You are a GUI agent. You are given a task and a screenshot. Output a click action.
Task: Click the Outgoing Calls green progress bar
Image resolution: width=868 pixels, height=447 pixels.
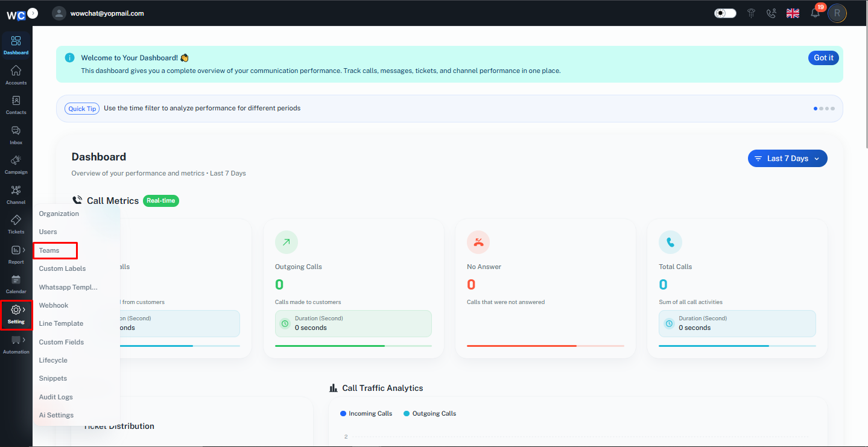pyautogui.click(x=353, y=346)
